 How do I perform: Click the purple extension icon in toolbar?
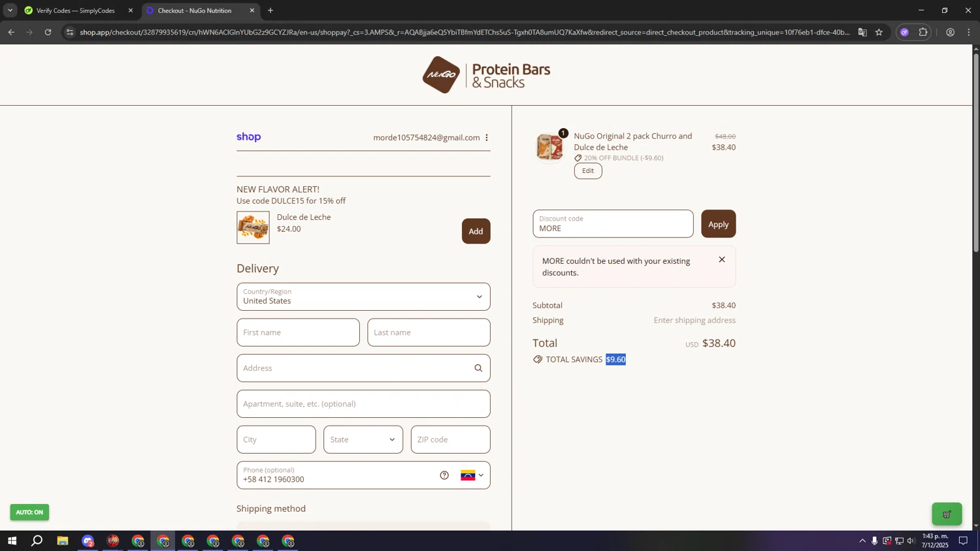904,32
